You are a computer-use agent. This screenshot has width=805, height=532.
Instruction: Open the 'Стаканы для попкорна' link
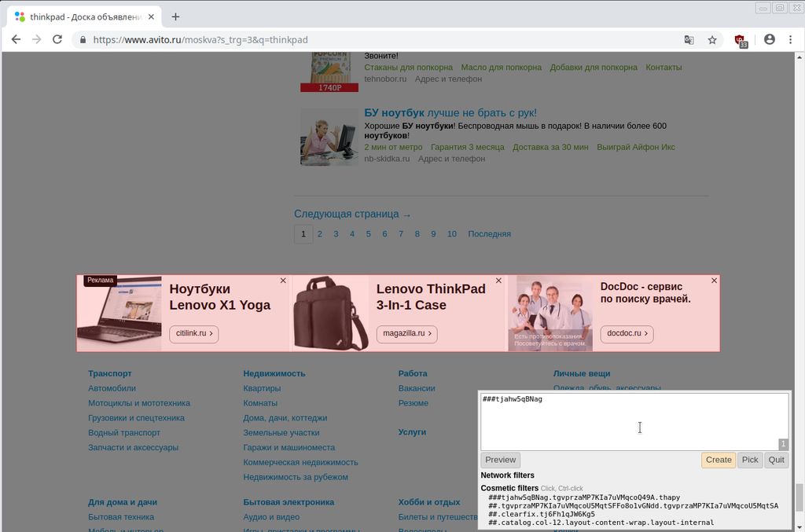409,68
